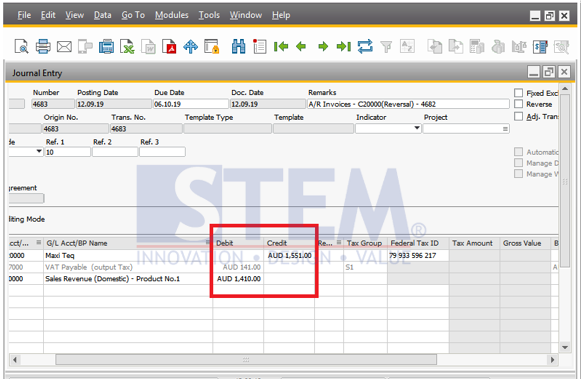Open Print Preview from the toolbar
581x379 pixels.
click(x=21, y=47)
